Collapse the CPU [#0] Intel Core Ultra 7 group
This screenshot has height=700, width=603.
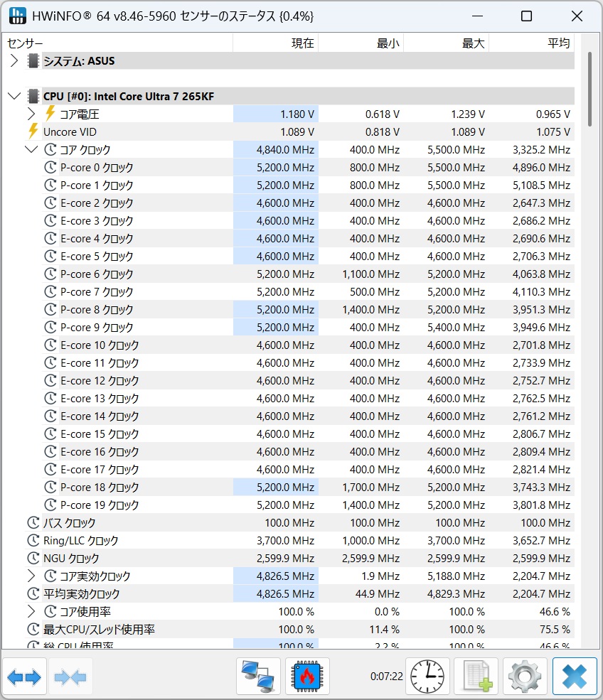(14, 96)
